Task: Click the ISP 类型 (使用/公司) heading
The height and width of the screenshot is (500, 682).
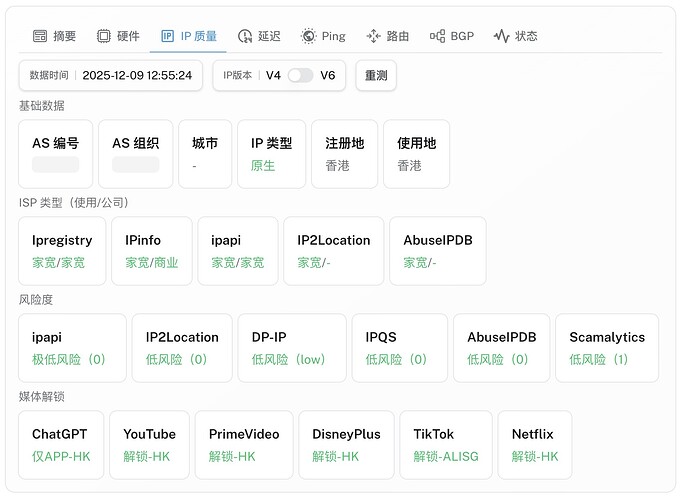Action: pos(74,203)
